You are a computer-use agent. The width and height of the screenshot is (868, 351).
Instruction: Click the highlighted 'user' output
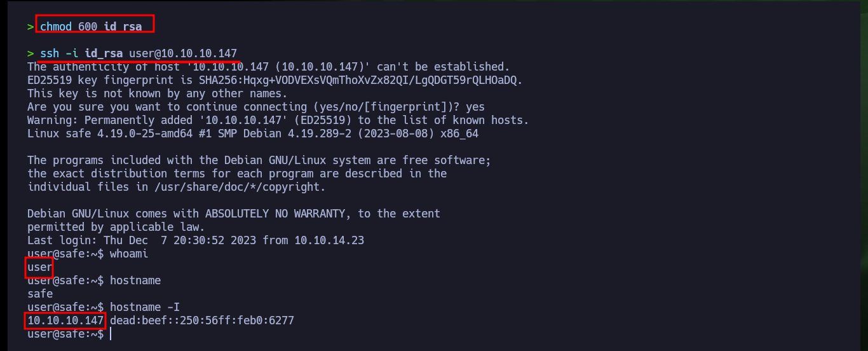click(x=39, y=267)
